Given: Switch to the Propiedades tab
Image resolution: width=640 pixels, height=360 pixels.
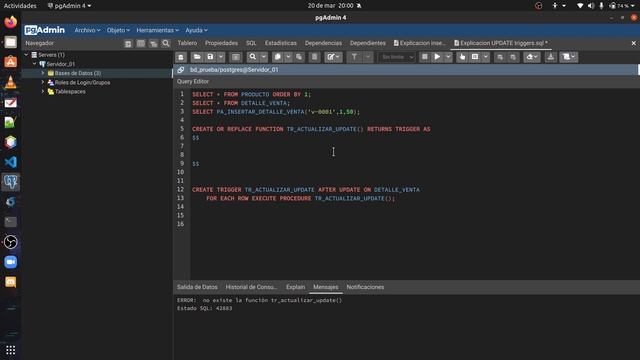Looking at the screenshot, I should coord(221,43).
